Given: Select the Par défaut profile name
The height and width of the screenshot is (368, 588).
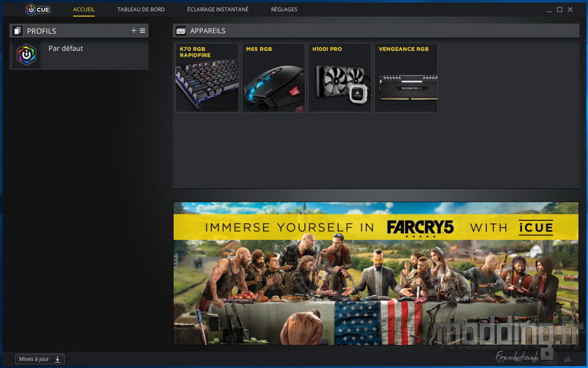Looking at the screenshot, I should coord(65,49).
